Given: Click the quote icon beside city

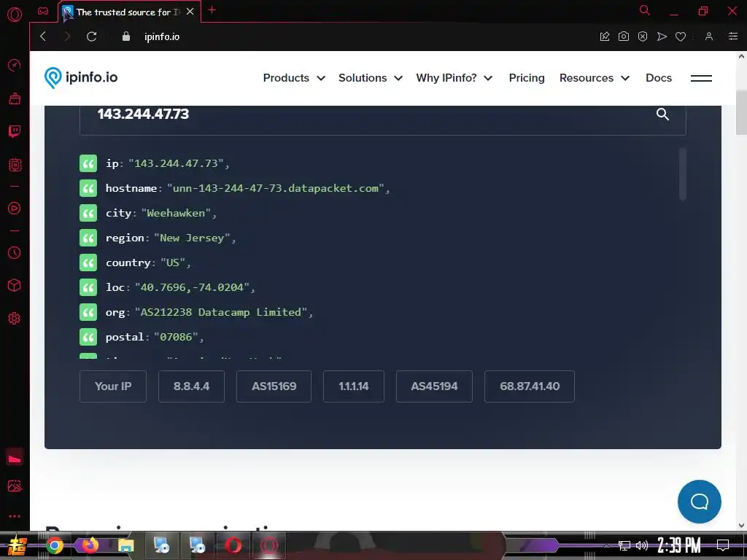Looking at the screenshot, I should tap(88, 213).
